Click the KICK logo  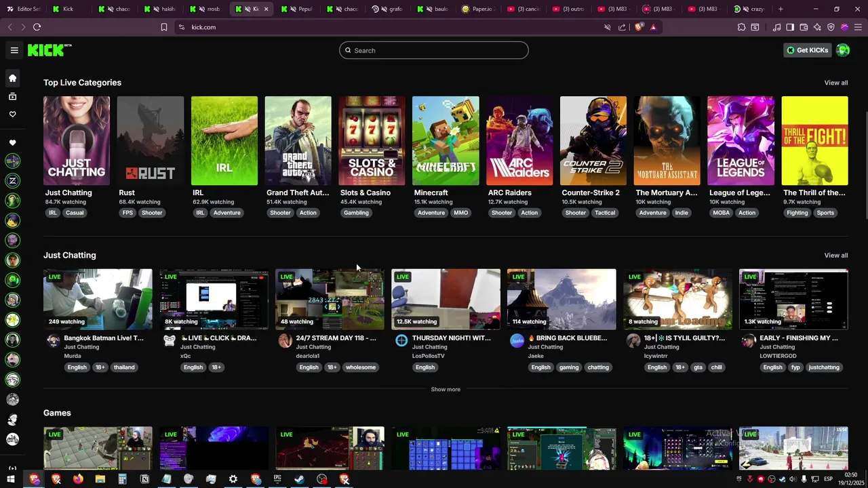[49, 50]
